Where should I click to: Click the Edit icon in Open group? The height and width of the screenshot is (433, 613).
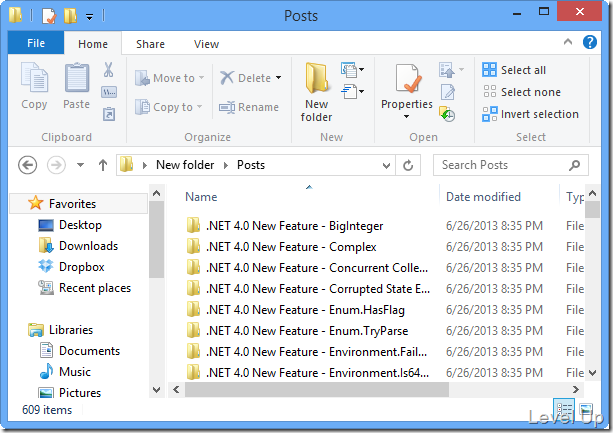coord(448,92)
